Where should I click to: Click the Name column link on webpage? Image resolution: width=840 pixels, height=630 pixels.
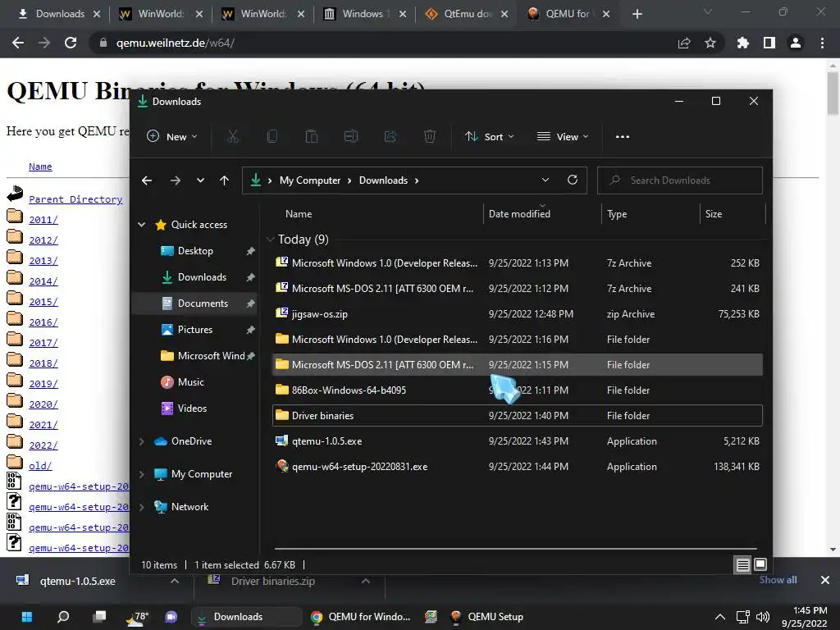click(40, 167)
